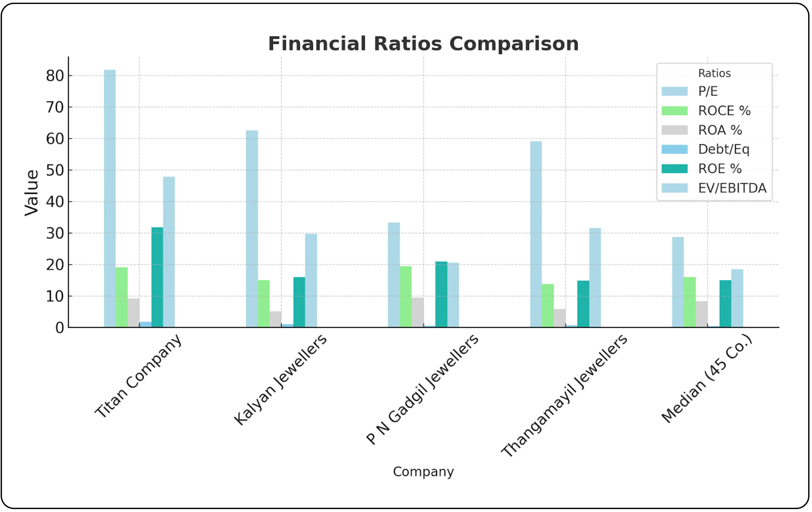
Task: Click the Value y-axis title
Action: click(x=32, y=193)
